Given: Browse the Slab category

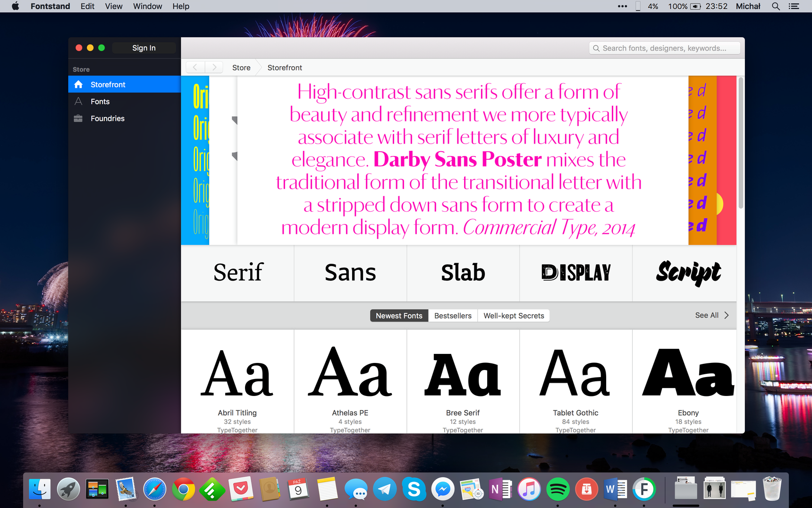Looking at the screenshot, I should [x=463, y=273].
